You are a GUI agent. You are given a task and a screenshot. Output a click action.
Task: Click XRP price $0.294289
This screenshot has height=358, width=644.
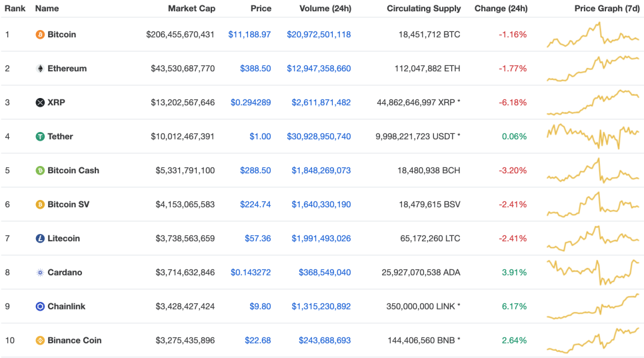251,103
